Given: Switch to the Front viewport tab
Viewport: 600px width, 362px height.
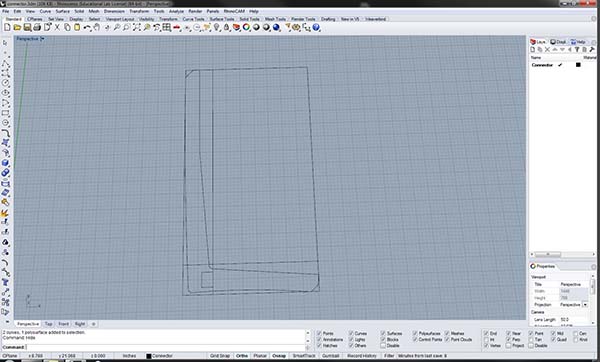Looking at the screenshot, I should point(64,324).
